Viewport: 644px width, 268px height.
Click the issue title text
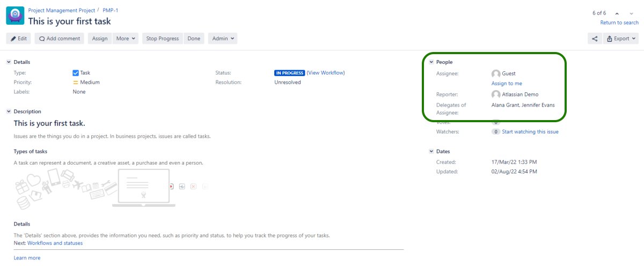pyautogui.click(x=69, y=21)
